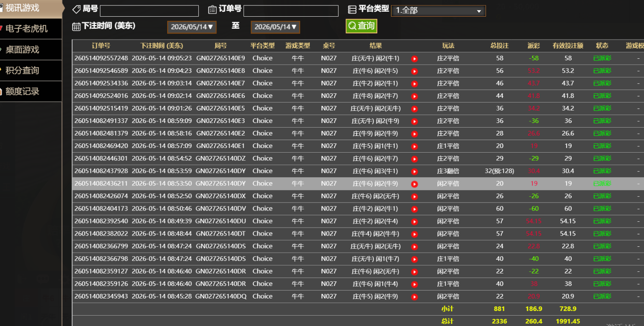Open the start date picker 2026/05/14
This screenshot has height=326, width=644.
tap(192, 27)
